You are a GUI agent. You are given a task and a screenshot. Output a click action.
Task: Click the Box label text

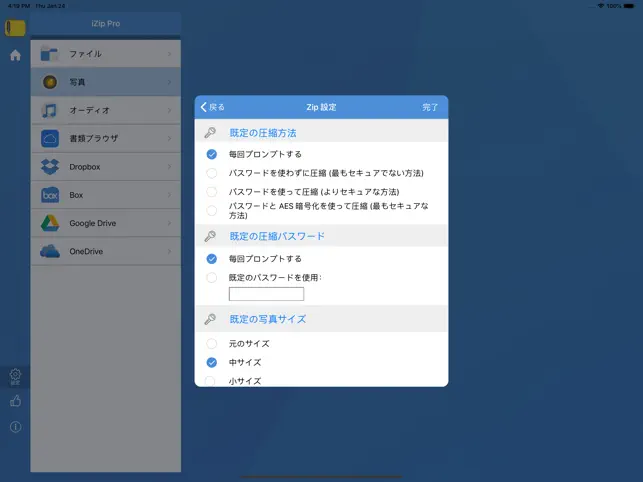pos(76,195)
